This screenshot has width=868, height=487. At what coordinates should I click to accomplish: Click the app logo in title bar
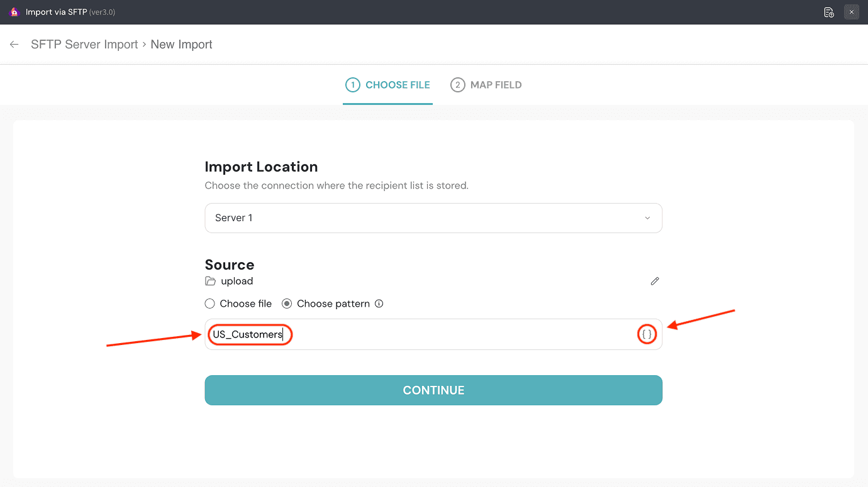point(14,12)
